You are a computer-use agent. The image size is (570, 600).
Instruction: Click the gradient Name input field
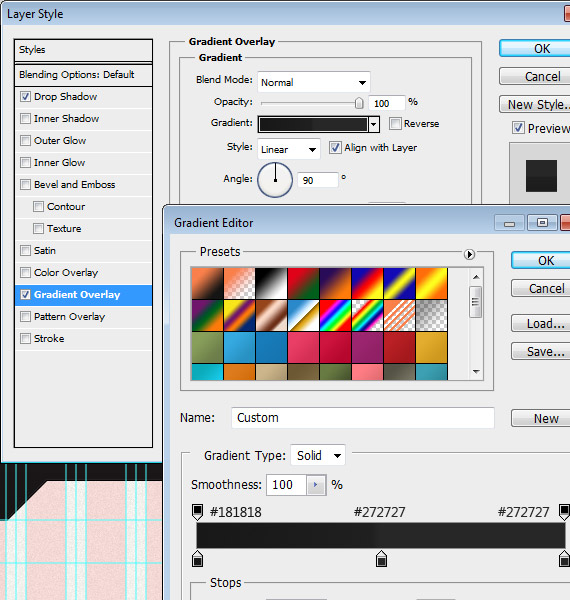363,417
